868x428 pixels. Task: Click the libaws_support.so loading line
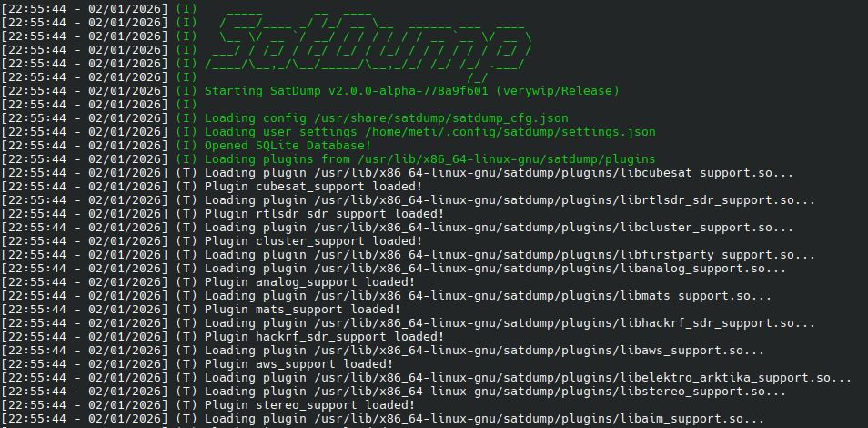[x=383, y=351]
